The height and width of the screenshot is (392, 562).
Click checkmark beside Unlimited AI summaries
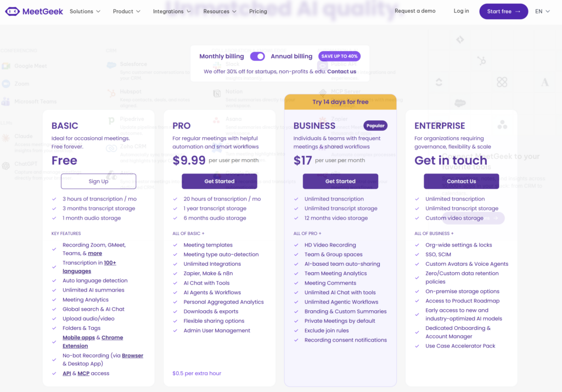(x=54, y=290)
